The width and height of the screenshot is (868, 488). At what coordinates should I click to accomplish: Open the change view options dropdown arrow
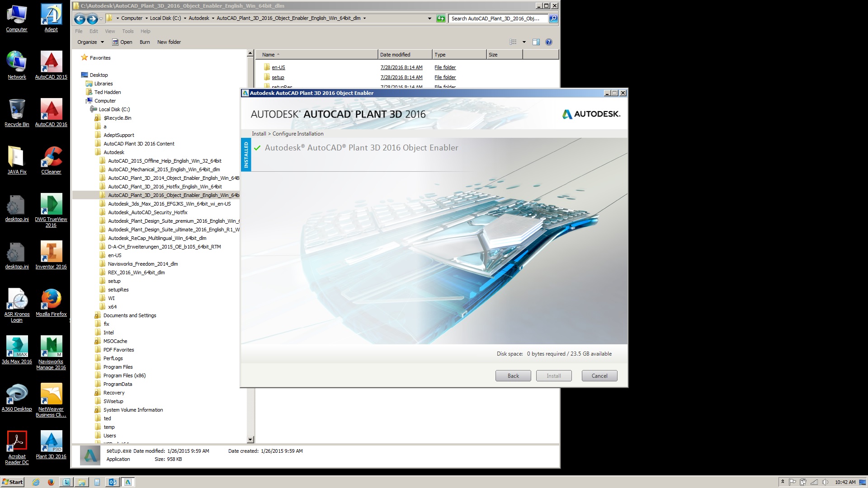(524, 42)
